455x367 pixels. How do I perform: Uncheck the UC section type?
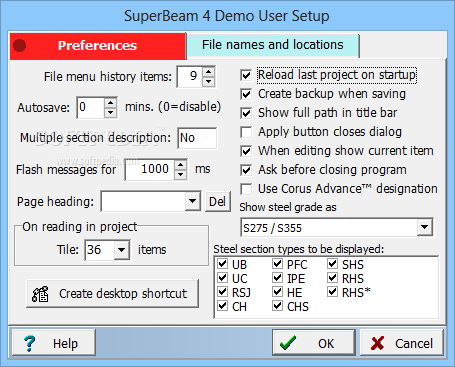click(x=222, y=278)
